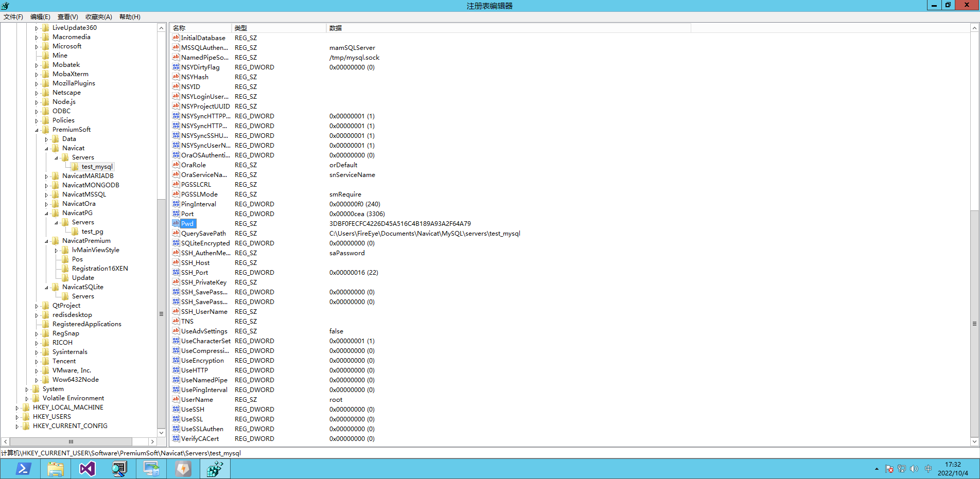The height and width of the screenshot is (479, 980).
Task: Click the Registration16XEN folder icon
Action: click(65, 268)
